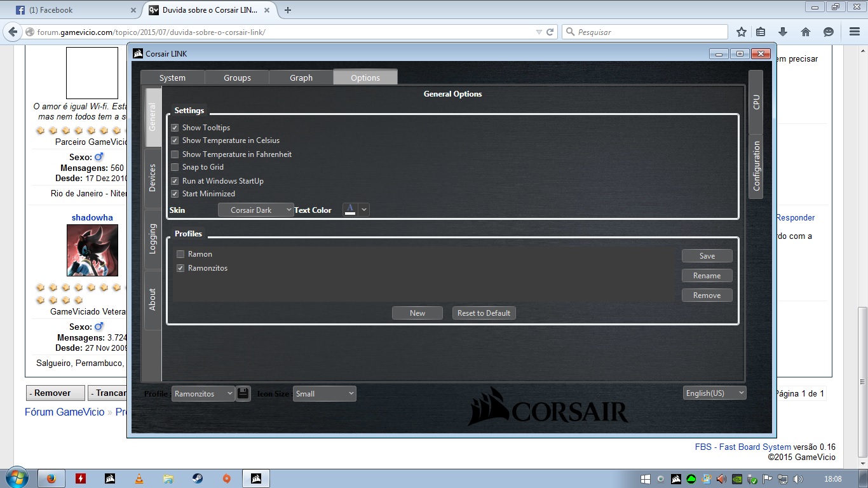
Task: Click Firefox back arrow button
Action: tap(13, 32)
